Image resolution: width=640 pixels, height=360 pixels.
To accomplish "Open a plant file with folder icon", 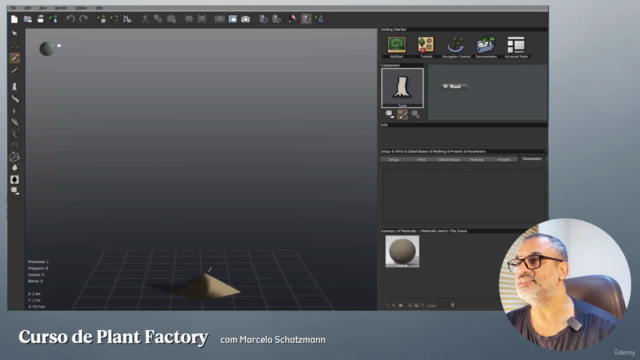I will click(28, 19).
